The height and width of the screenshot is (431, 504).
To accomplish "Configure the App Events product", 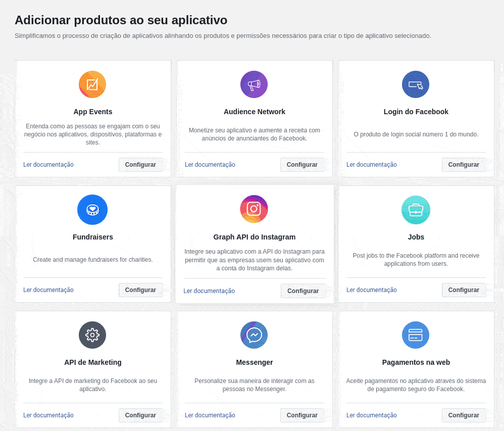I will click(140, 165).
